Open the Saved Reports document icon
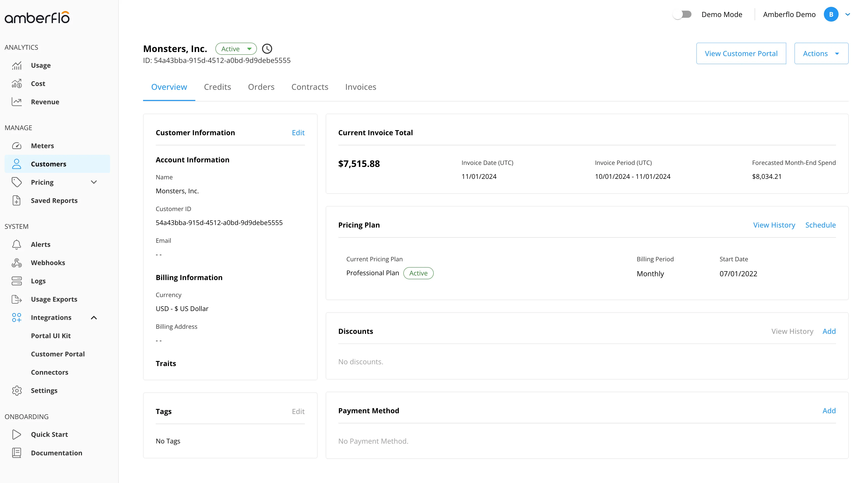The image size is (868, 483). tap(16, 201)
